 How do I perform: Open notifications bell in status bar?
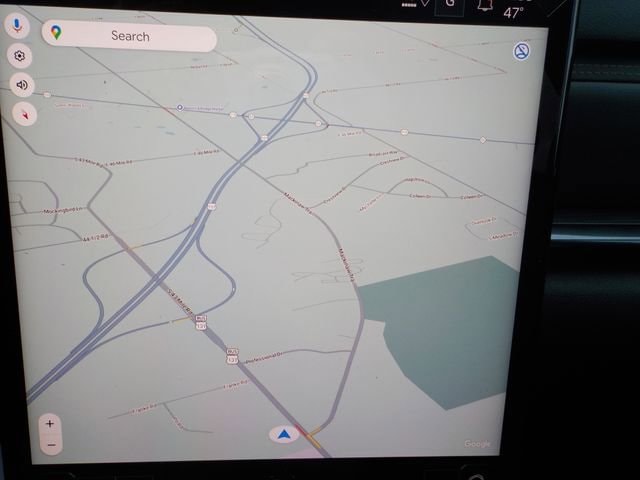tap(484, 5)
